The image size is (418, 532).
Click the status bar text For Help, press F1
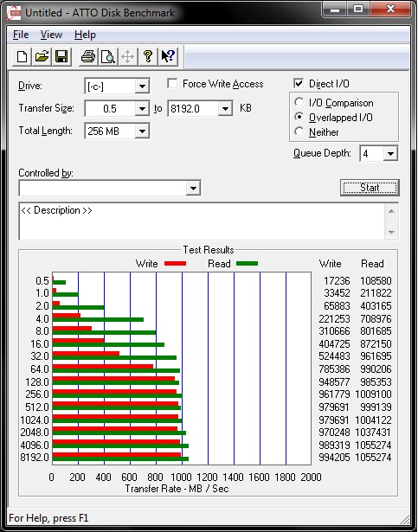48,518
